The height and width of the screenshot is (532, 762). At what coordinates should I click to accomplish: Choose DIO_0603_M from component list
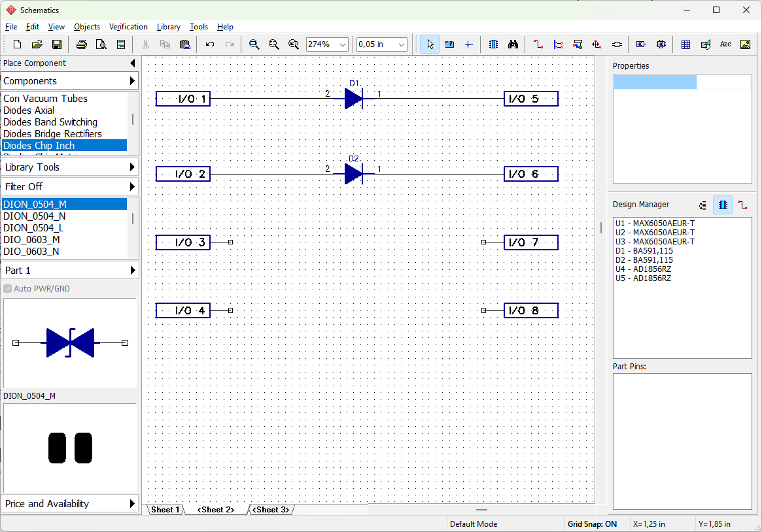pos(64,240)
